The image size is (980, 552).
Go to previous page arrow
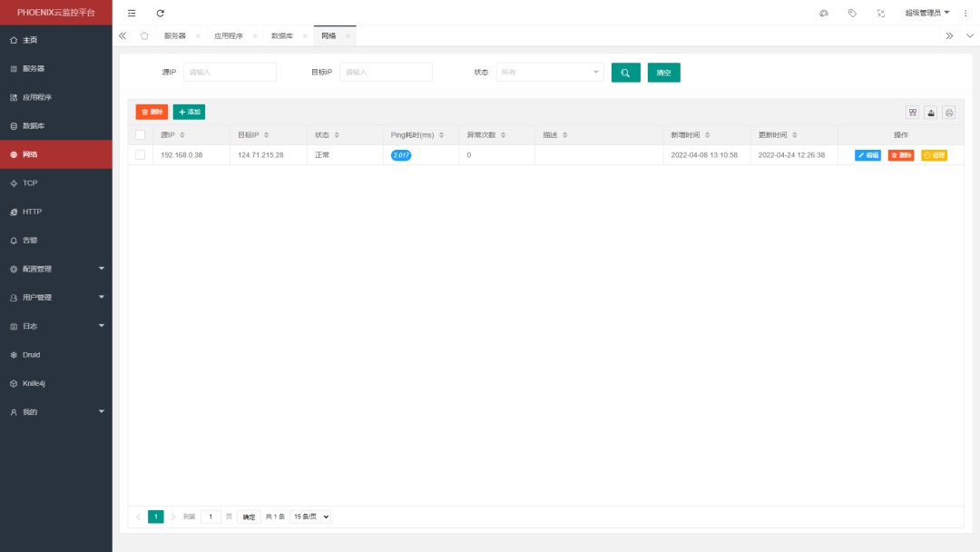pyautogui.click(x=138, y=517)
